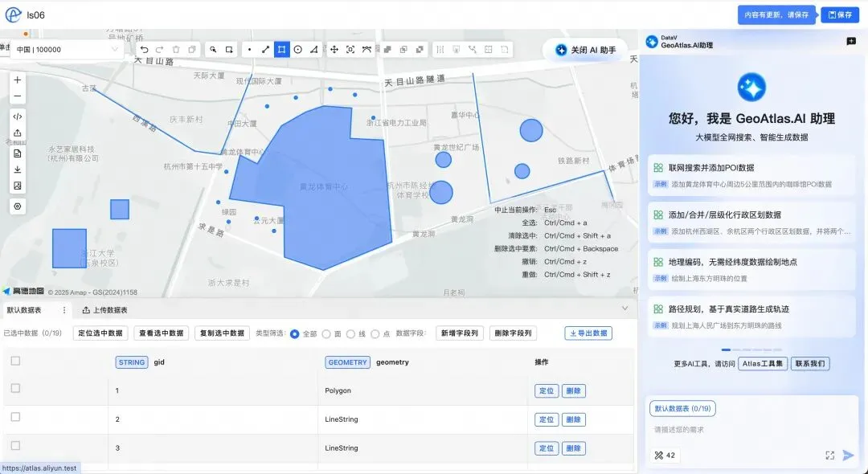Click the curve edit tool in toolbar
868x474 pixels.
[x=366, y=50]
